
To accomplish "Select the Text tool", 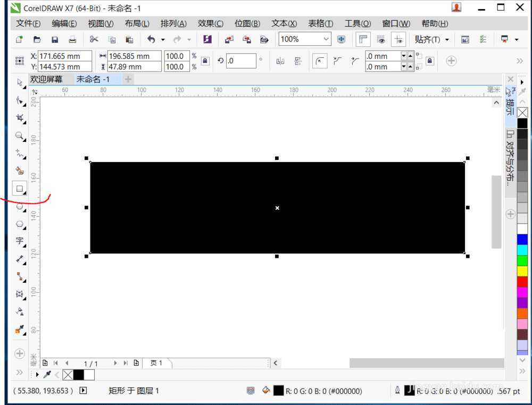I will click(19, 241).
